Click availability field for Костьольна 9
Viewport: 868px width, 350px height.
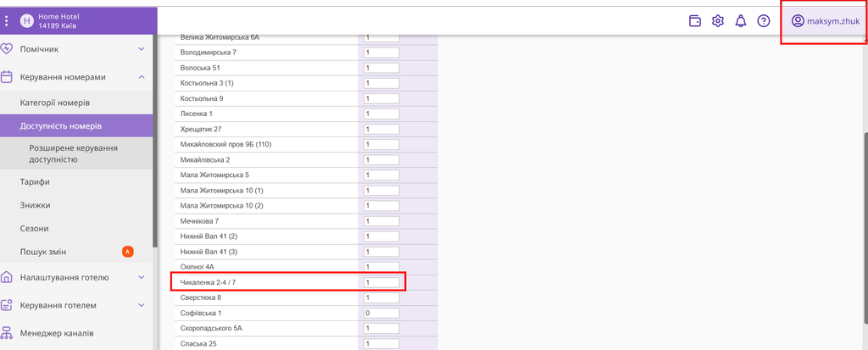click(x=381, y=98)
